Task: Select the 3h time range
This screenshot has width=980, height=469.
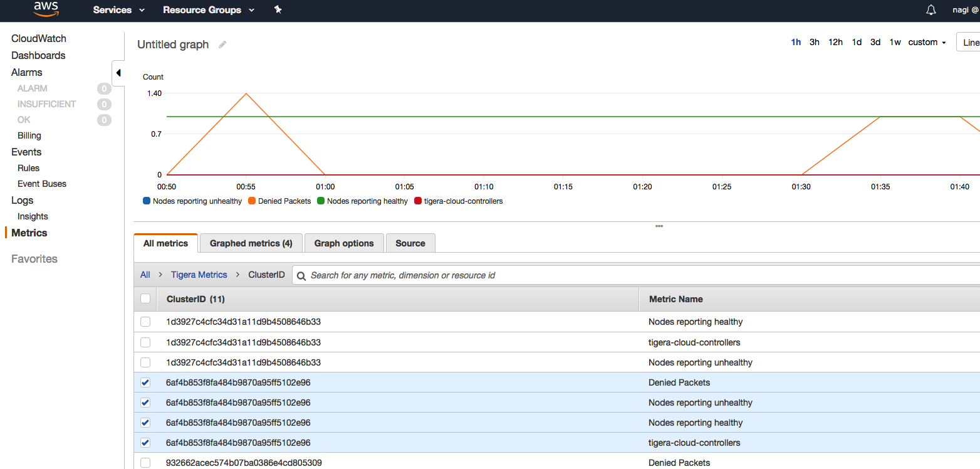Action: point(814,42)
